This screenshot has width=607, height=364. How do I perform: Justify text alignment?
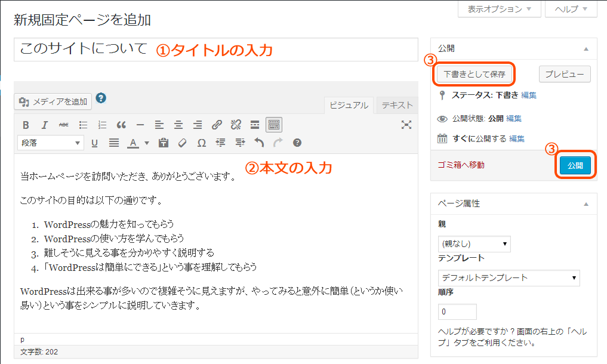pos(114,143)
